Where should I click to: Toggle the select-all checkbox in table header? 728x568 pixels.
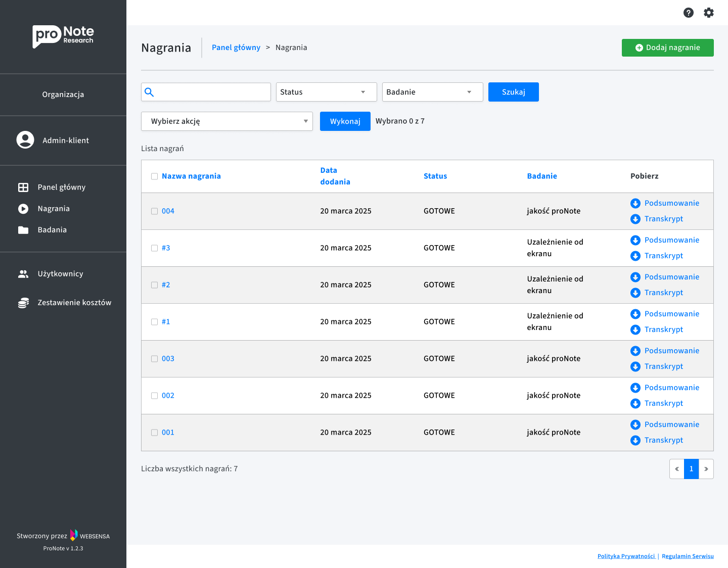point(155,176)
